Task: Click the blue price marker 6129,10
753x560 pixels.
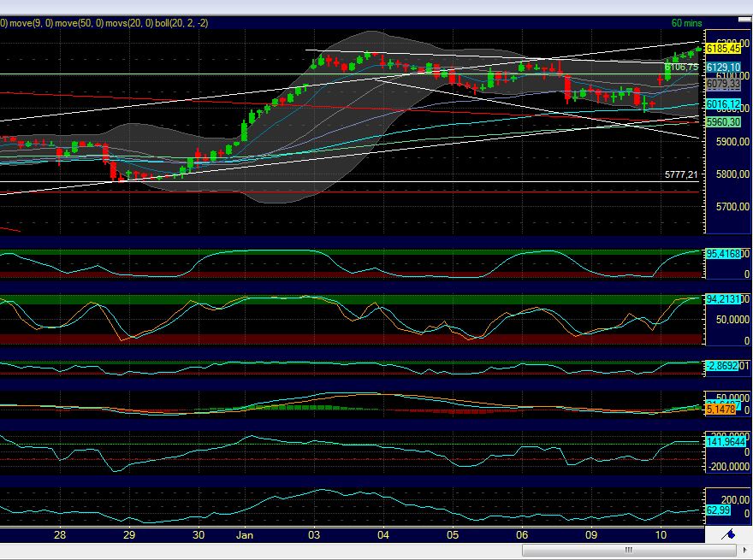Action: point(723,65)
